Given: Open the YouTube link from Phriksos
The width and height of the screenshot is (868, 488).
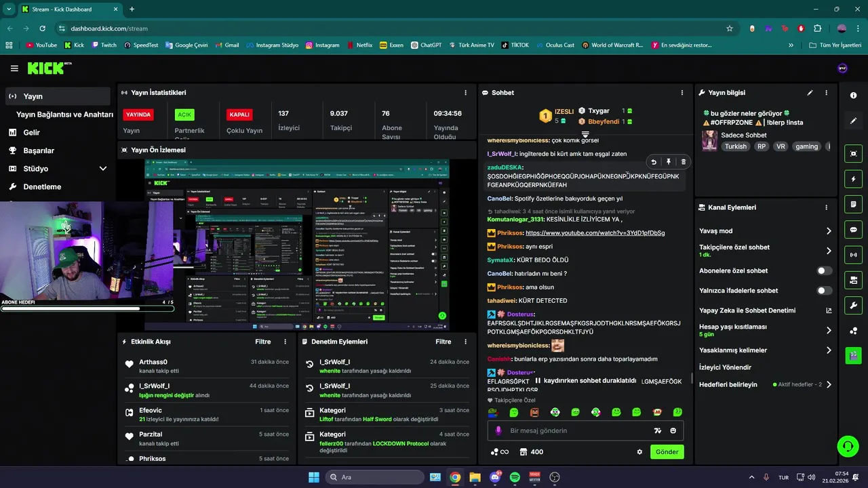Looking at the screenshot, I should point(595,233).
